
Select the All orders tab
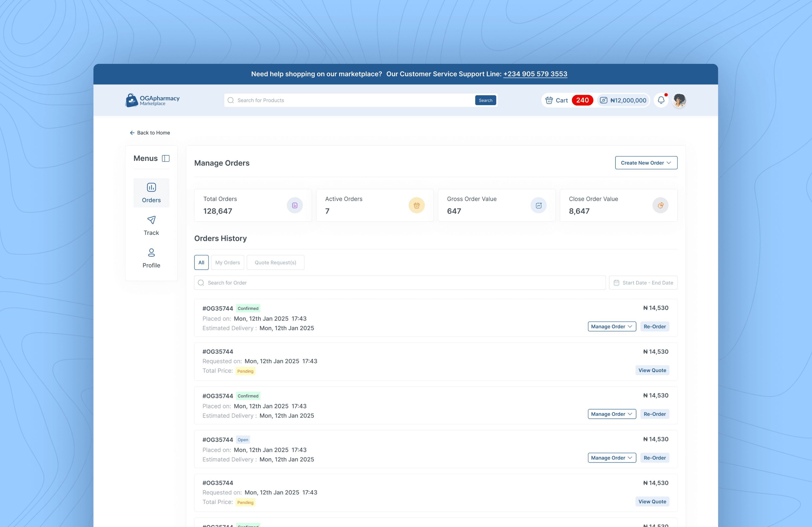201,262
